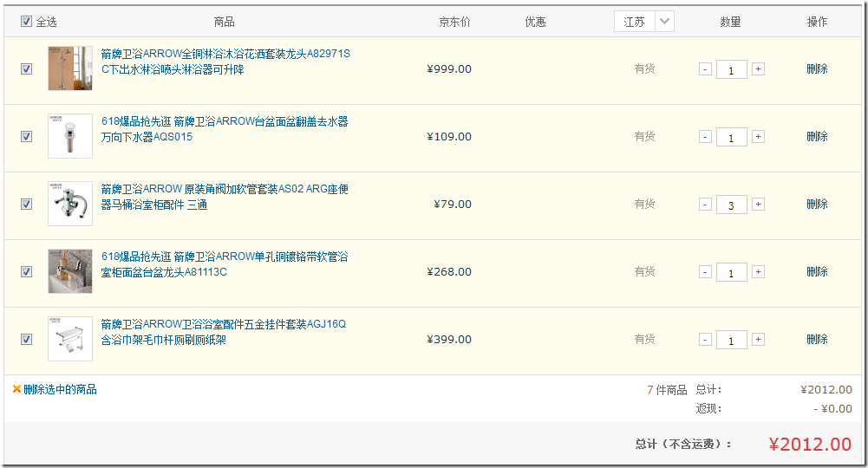Increase quantity of the ¥268.00 faucet
Viewport: 868px width, 468px height.
759,271
